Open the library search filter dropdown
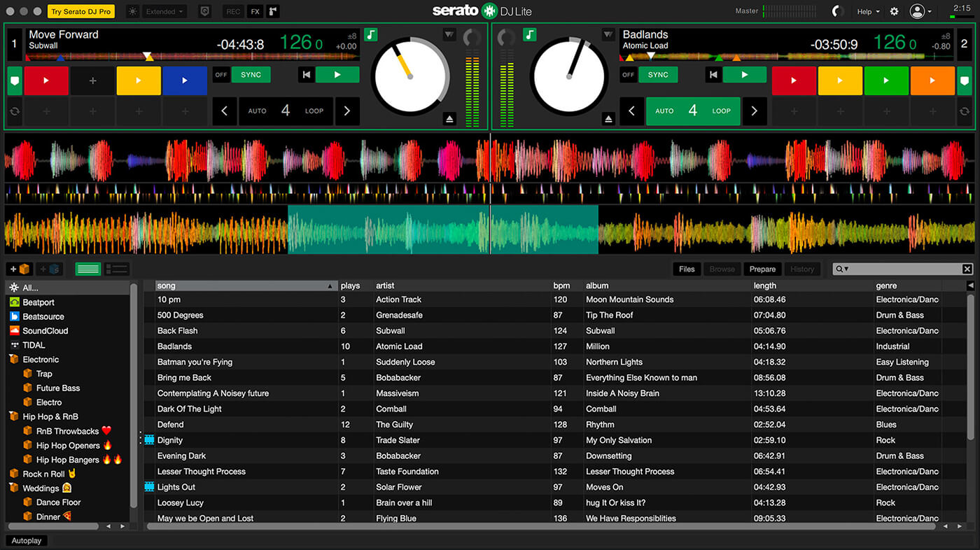 pos(846,269)
